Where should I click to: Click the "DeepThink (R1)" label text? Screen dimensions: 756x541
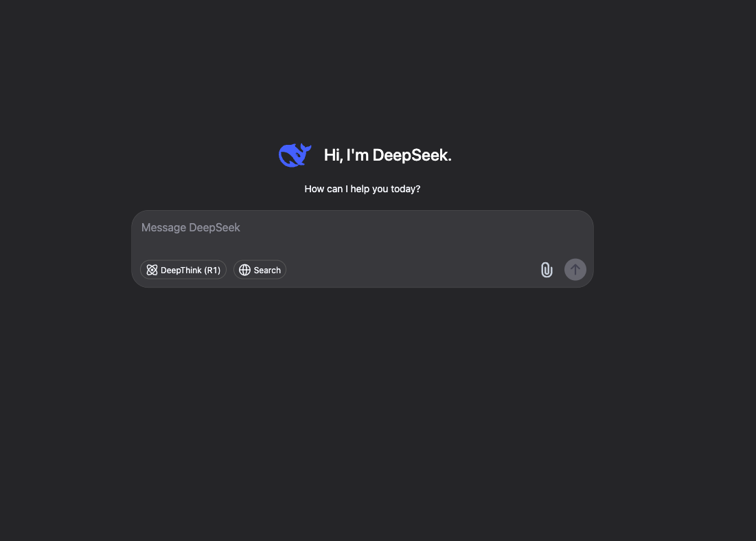(x=190, y=270)
